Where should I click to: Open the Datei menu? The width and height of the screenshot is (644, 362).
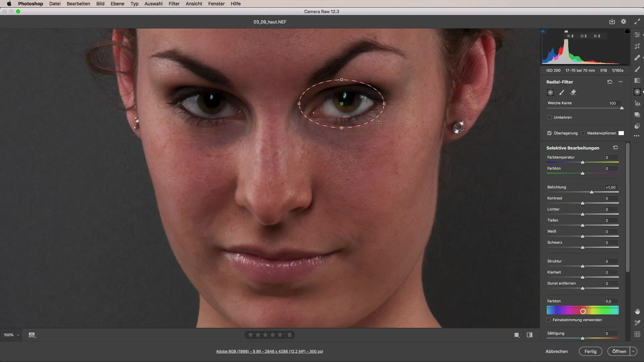[x=55, y=4]
